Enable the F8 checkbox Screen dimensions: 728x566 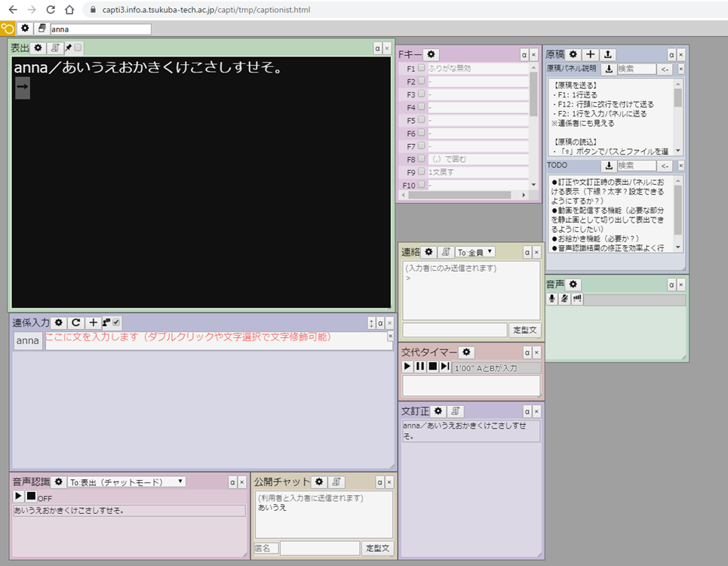pos(421,158)
